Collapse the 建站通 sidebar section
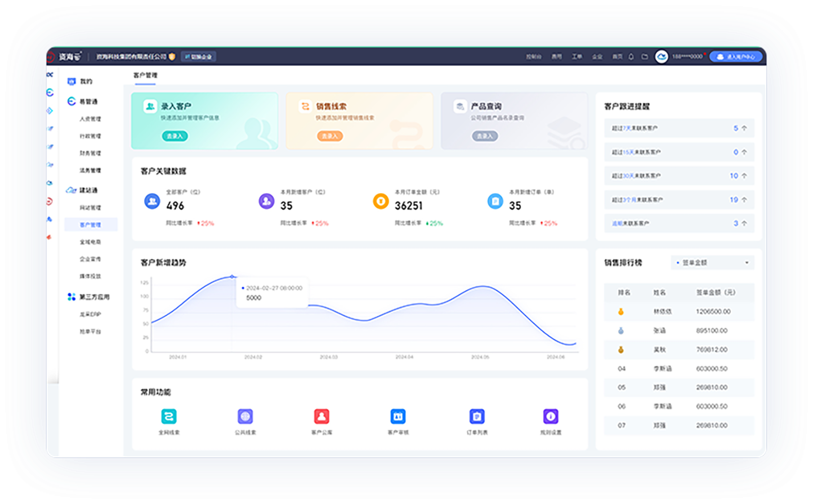Image resolution: width=813 pixels, height=504 pixels. tap(88, 190)
